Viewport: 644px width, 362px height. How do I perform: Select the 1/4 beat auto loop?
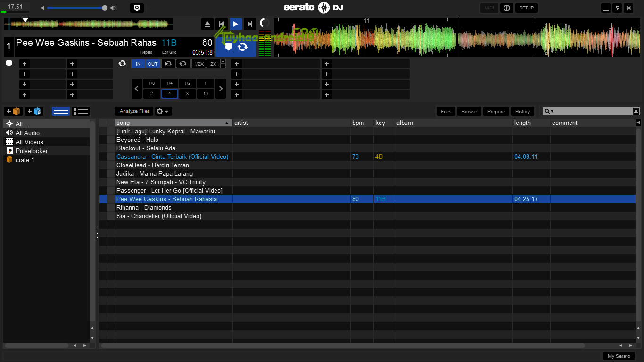(169, 83)
